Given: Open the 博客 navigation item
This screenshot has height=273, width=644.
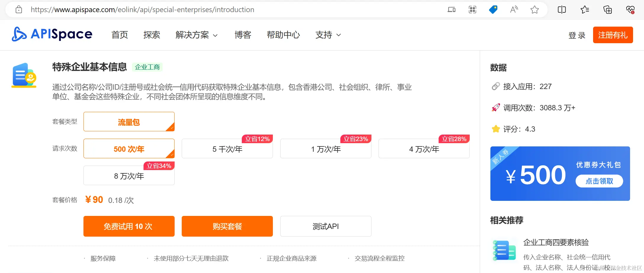Looking at the screenshot, I should (243, 35).
